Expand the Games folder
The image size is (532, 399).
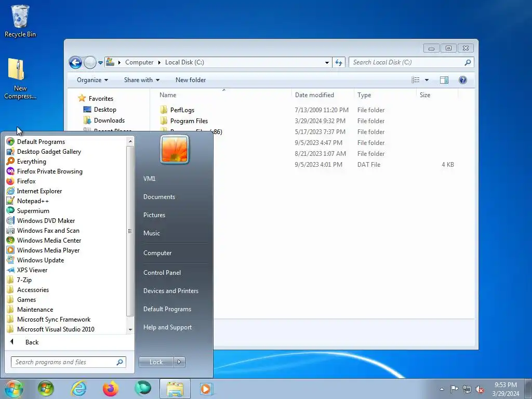tap(26, 299)
